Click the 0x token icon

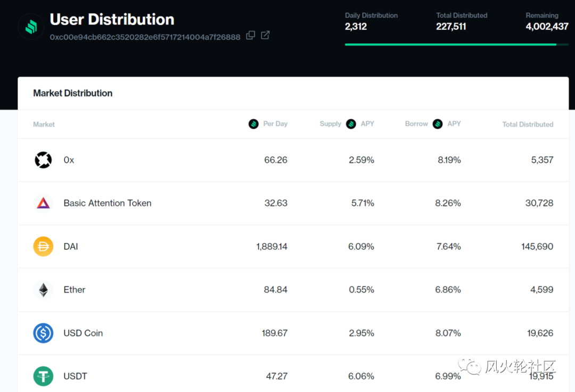[x=43, y=160]
